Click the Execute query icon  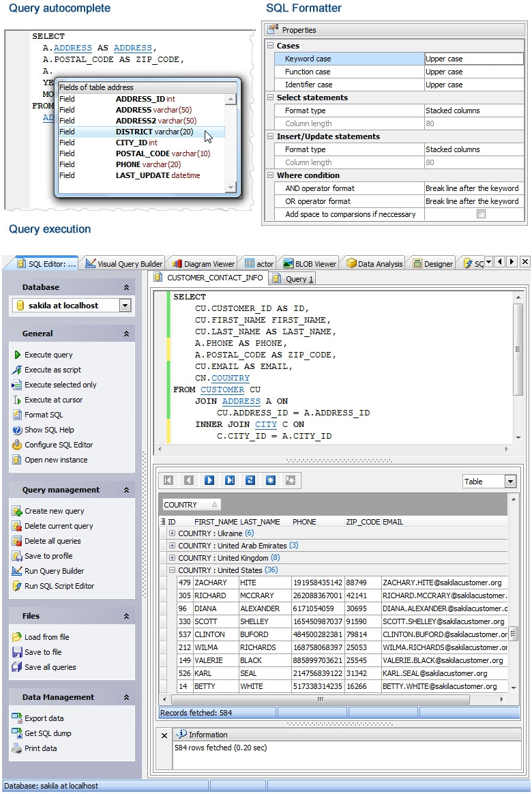18,355
